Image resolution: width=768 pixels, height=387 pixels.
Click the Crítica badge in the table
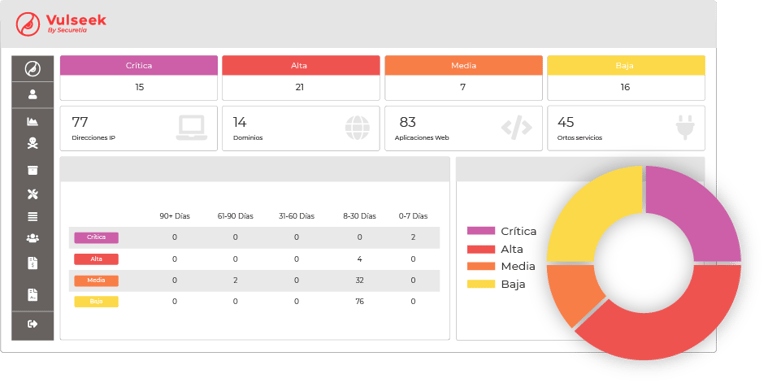click(x=96, y=238)
